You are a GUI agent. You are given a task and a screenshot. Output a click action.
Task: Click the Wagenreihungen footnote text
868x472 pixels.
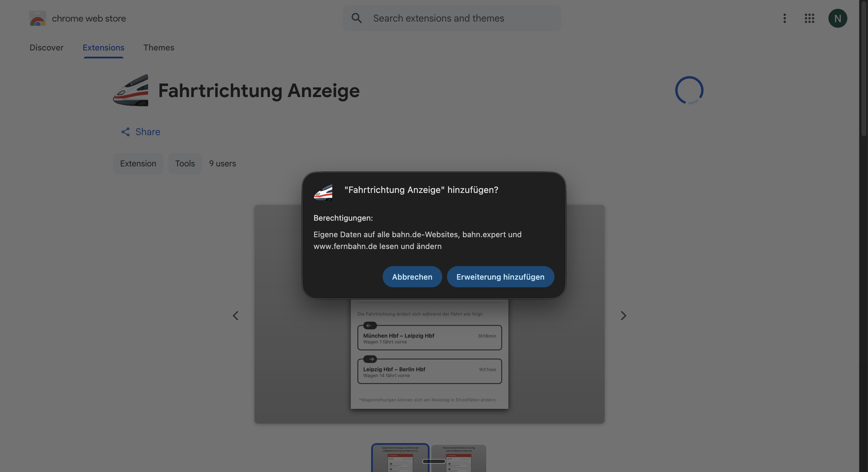tap(428, 400)
